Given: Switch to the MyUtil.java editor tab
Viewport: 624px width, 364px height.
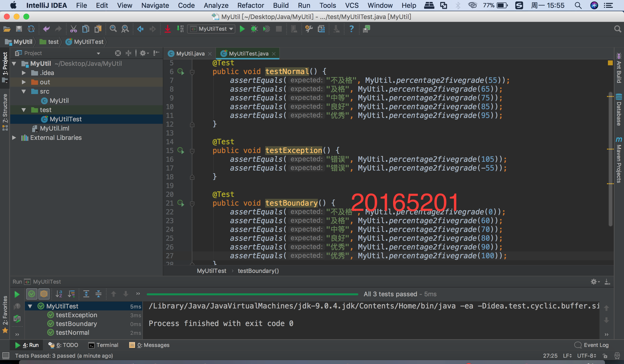Looking at the screenshot, I should pyautogui.click(x=190, y=53).
